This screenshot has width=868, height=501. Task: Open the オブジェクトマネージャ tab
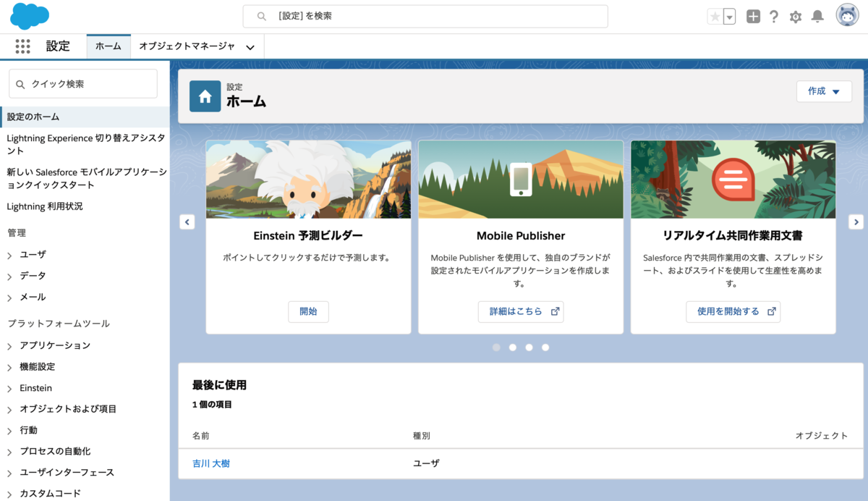187,46
